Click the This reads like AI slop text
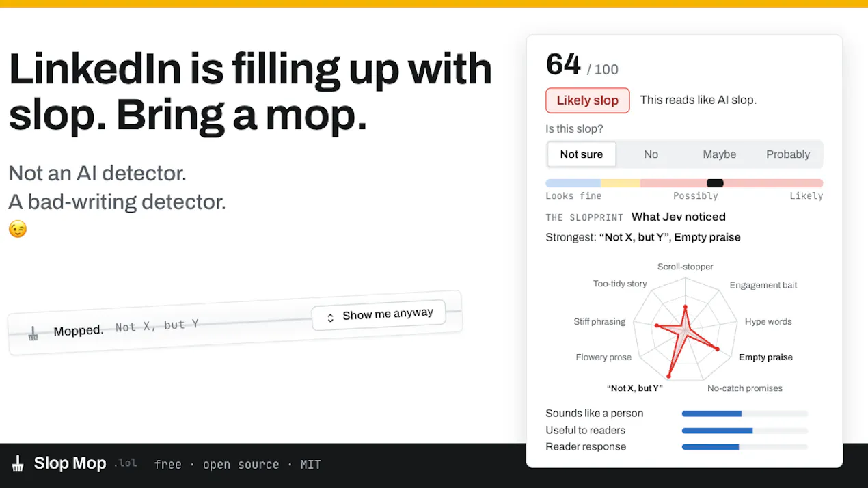The height and width of the screenshot is (488, 868). coord(698,100)
